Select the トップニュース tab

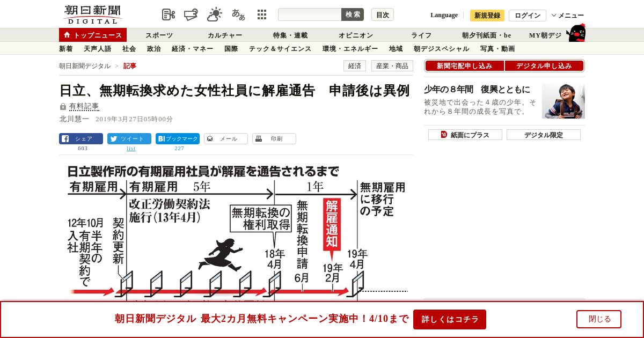93,35
